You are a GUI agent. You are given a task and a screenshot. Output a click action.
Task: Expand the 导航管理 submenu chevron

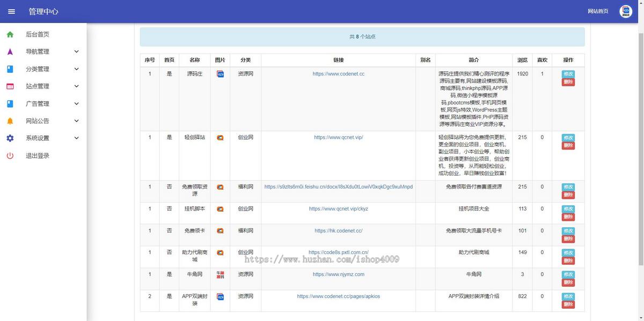click(x=76, y=51)
